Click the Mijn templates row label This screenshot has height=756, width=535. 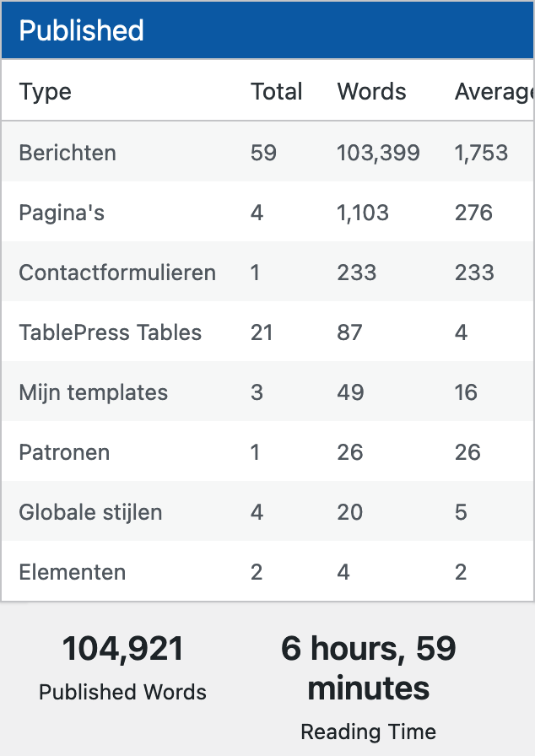coord(93,392)
